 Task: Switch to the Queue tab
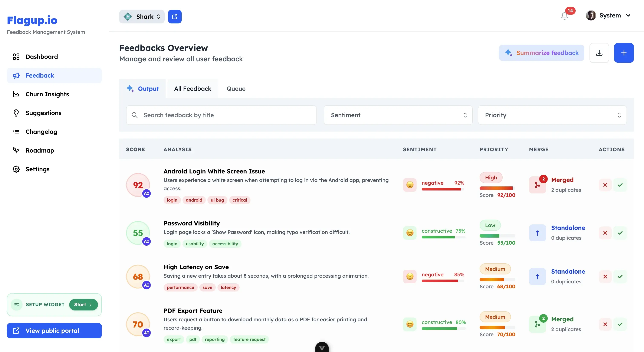236,89
